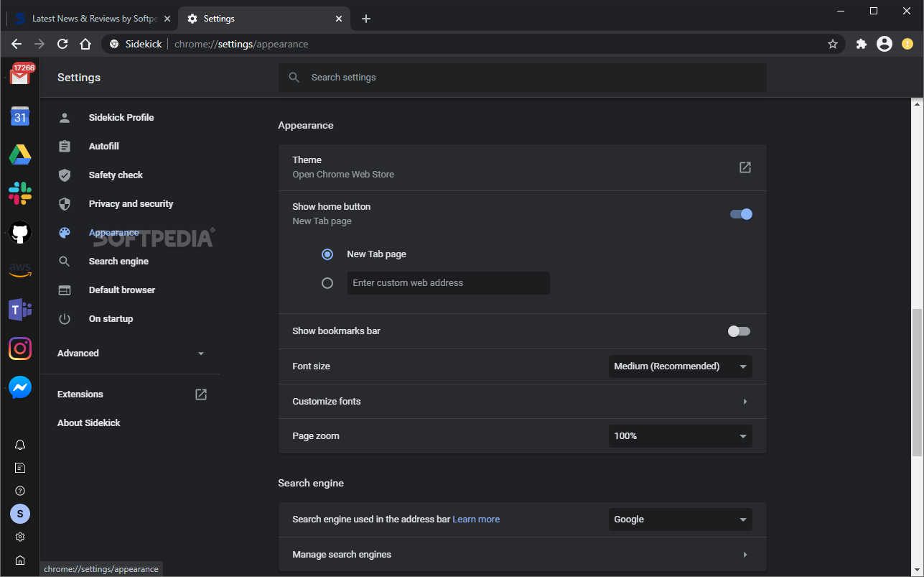Enable Show bookmarks bar toggle

739,331
